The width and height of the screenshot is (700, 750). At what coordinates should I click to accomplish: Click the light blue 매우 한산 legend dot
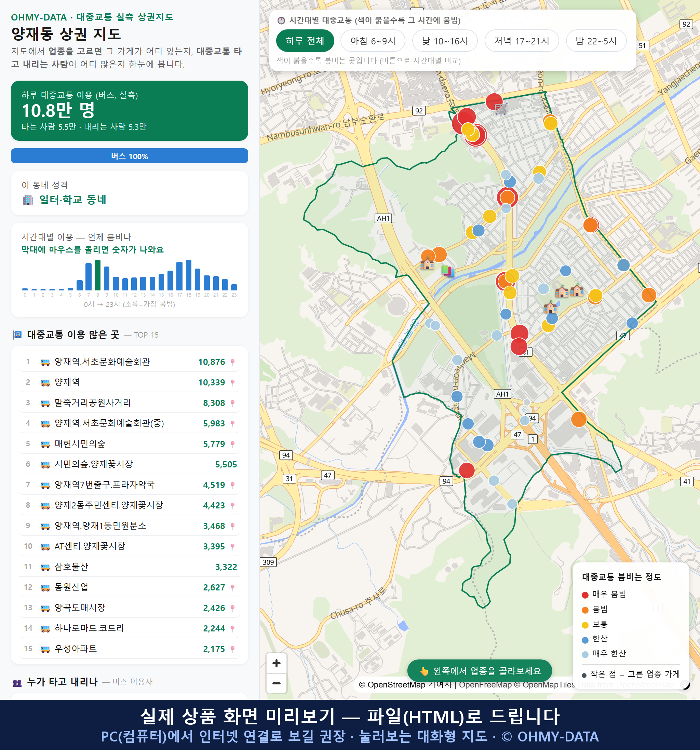click(x=585, y=655)
